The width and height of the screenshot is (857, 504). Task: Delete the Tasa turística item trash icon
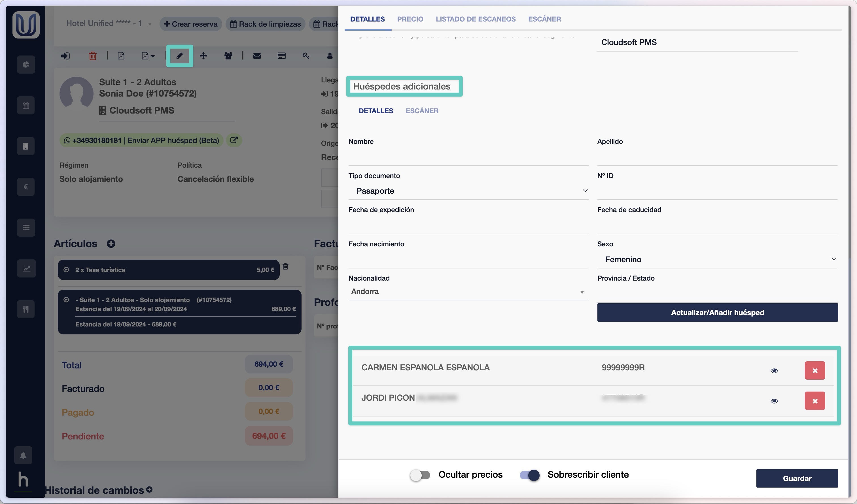(285, 266)
